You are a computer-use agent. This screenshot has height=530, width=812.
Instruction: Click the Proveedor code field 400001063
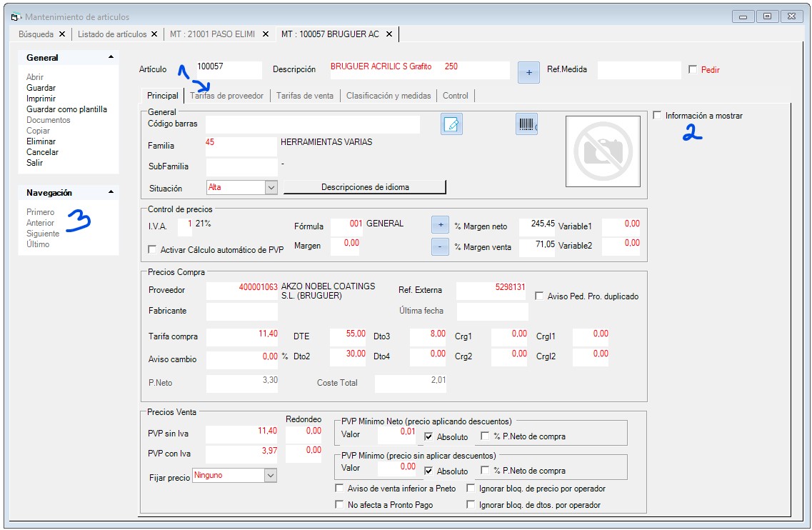tap(242, 291)
